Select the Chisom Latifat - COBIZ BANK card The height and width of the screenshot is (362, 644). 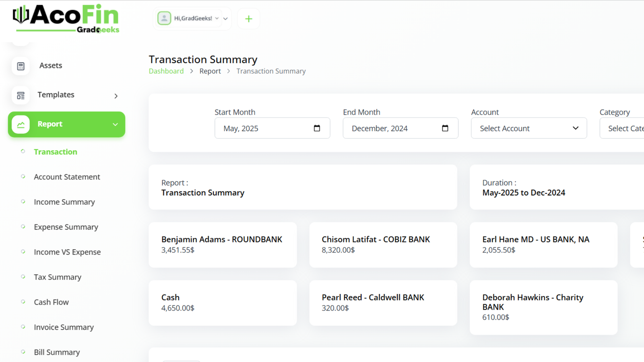coord(383,245)
